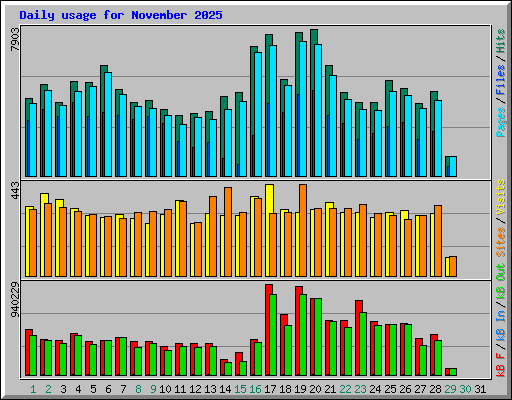
Task: Click day label 25 on the axis
Action: coord(390,389)
